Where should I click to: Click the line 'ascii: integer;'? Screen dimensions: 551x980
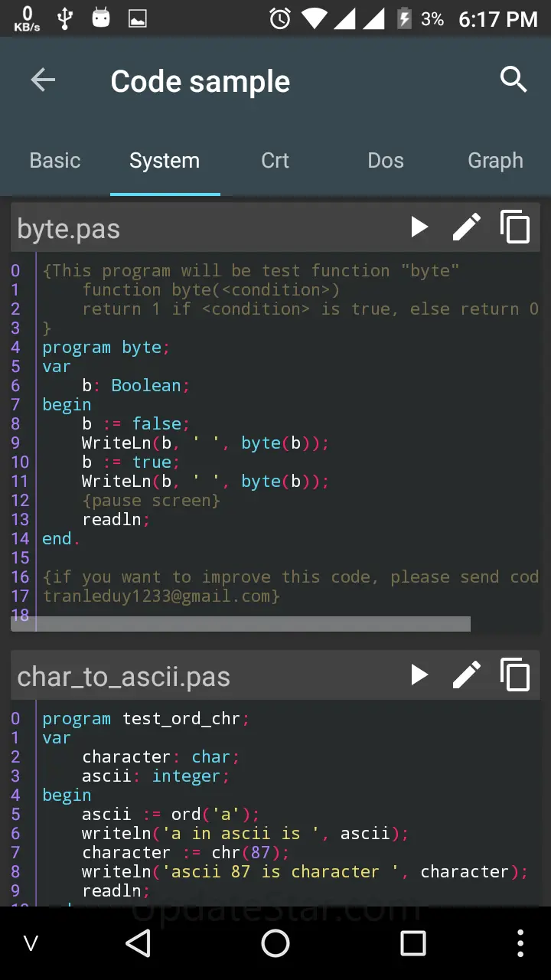coord(156,776)
